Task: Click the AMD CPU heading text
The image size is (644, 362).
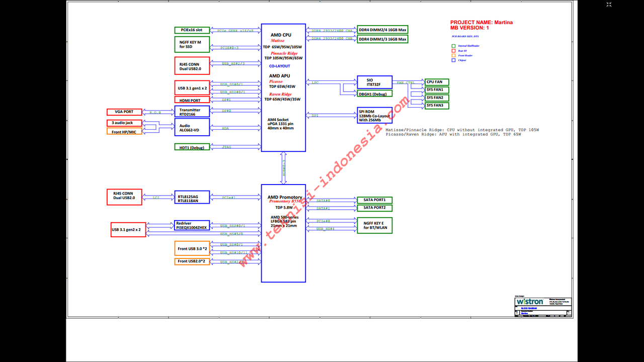Action: 281,35
